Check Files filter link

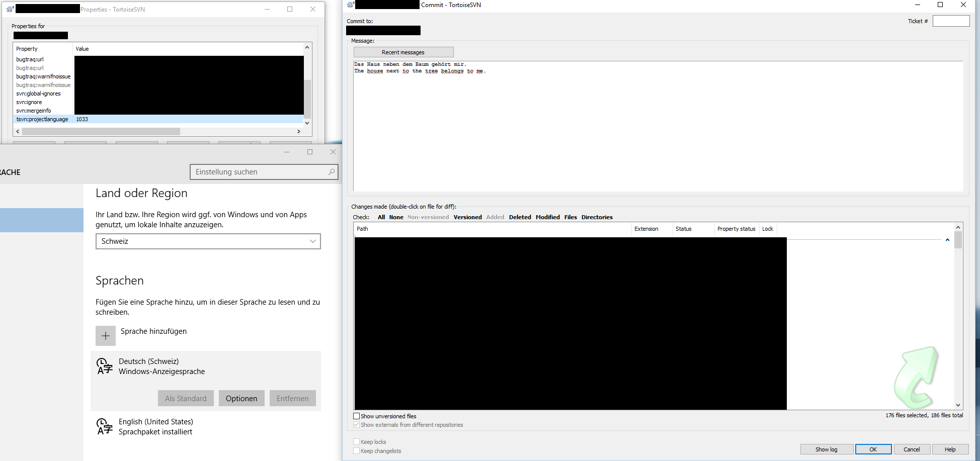tap(570, 217)
